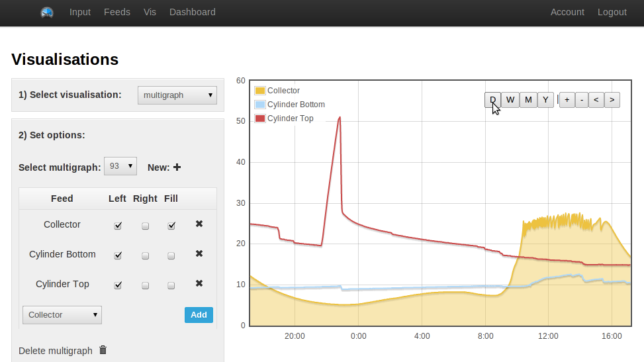Open the Feeds menu
644x362 pixels.
(x=117, y=13)
